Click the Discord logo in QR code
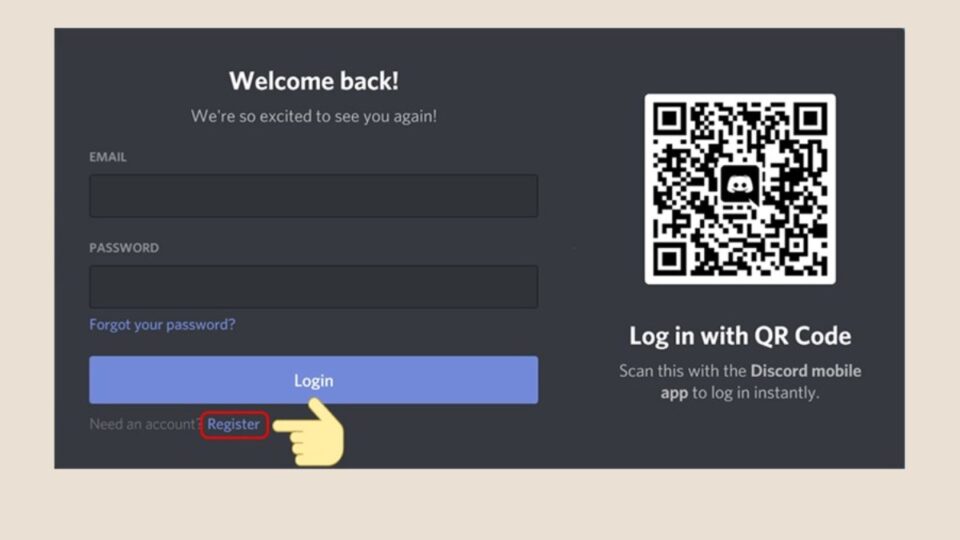 [740, 184]
